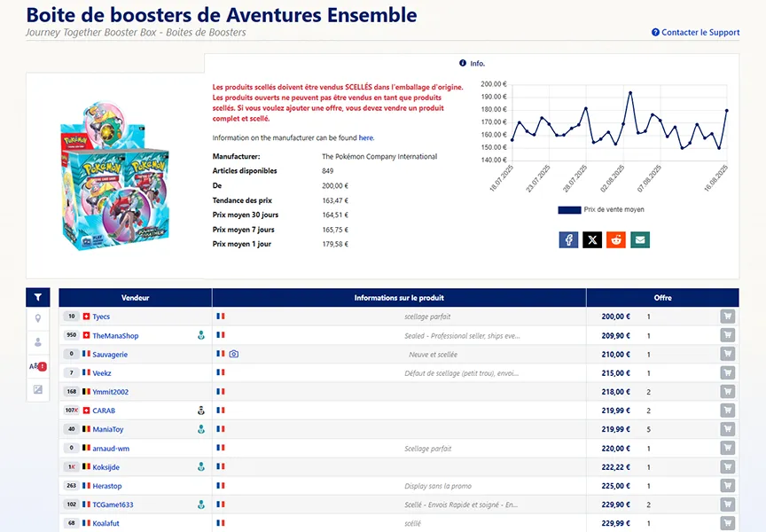This screenshot has height=532, width=766.
Task: Add ManiaToy offer to cart
Action: coord(727,429)
